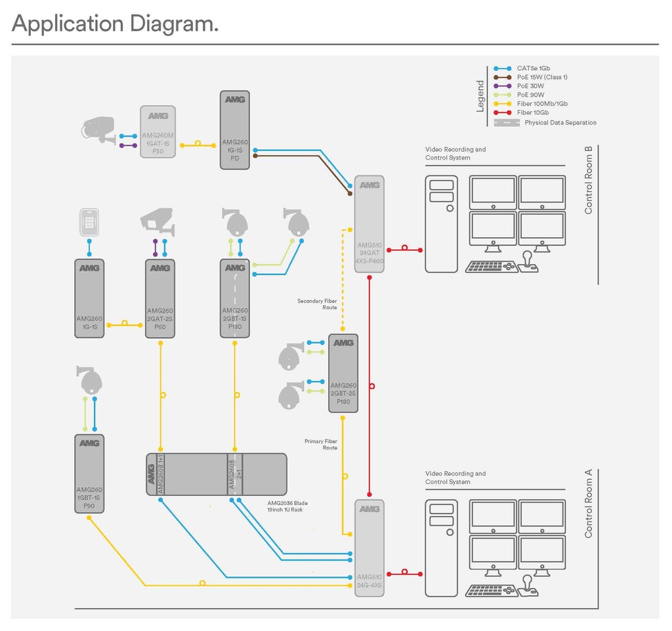Click the 'Physical Data Separation' legend text

(x=560, y=123)
